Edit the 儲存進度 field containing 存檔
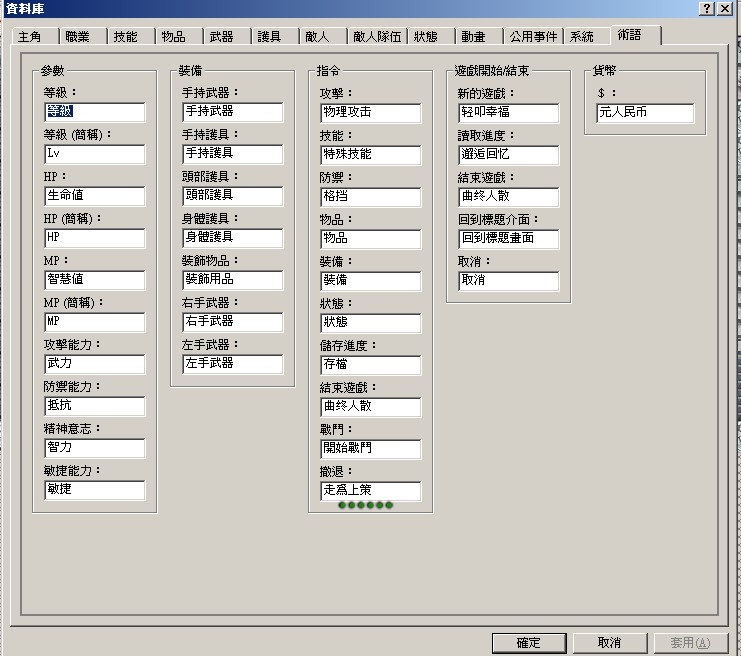The width and height of the screenshot is (741, 656). pos(370,365)
